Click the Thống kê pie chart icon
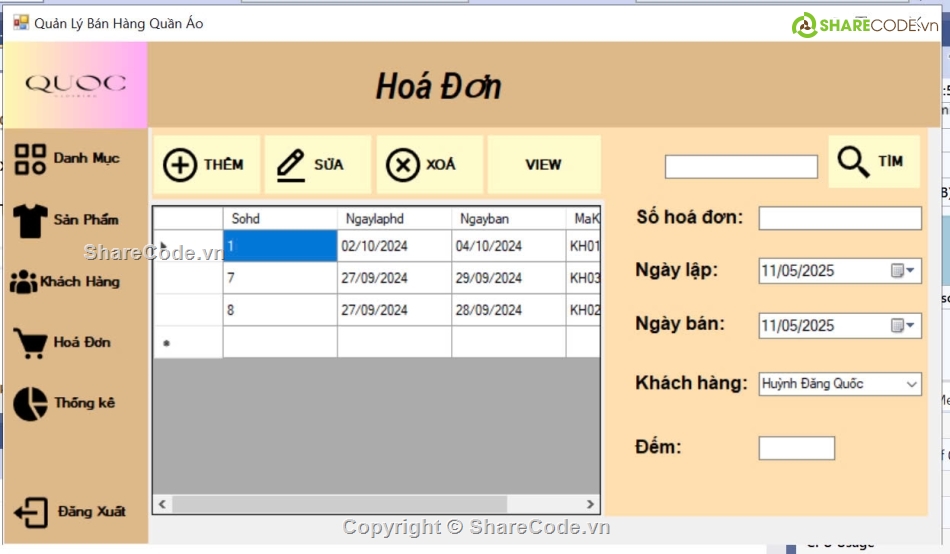950x554 pixels. 30,404
